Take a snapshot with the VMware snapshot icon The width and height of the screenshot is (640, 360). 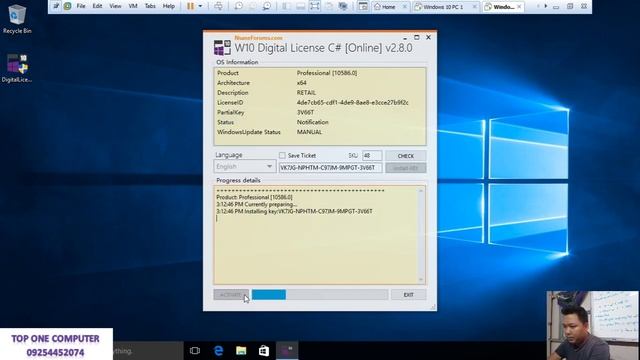tap(239, 6)
